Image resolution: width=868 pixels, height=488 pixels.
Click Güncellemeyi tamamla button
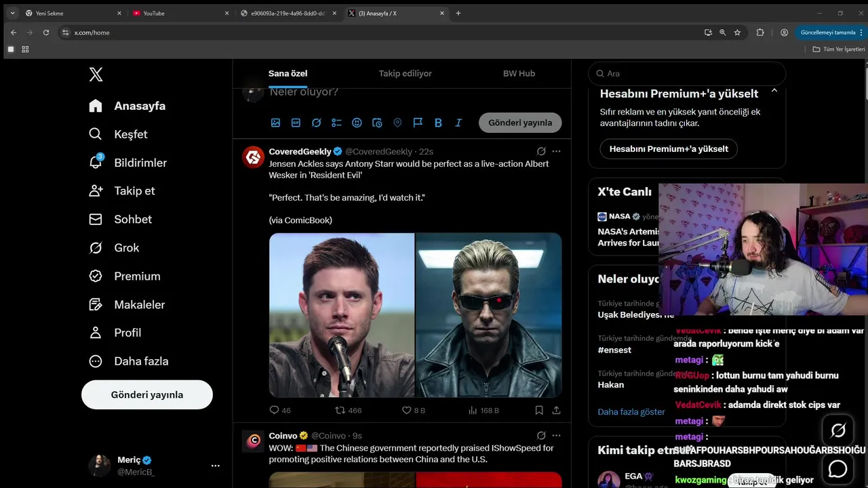click(830, 33)
